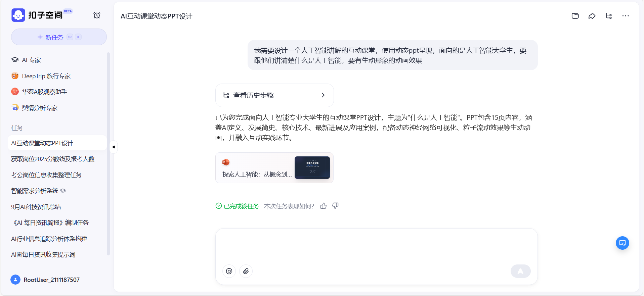Click the floating feedback chat icon
The image size is (644, 296).
pos(622,243)
